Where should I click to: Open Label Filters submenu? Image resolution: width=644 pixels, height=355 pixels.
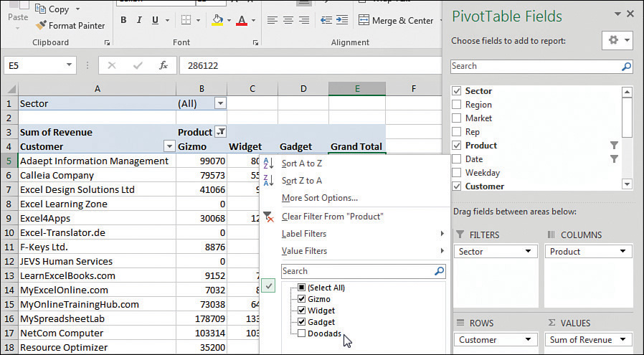click(354, 234)
